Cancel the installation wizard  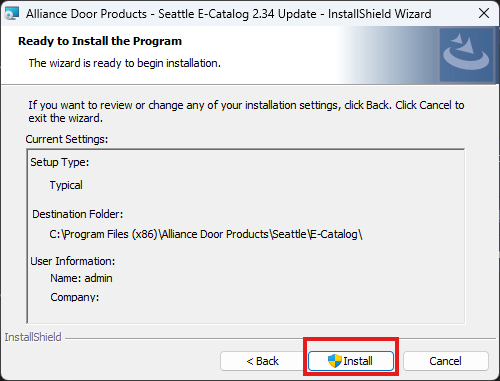pyautogui.click(x=446, y=361)
